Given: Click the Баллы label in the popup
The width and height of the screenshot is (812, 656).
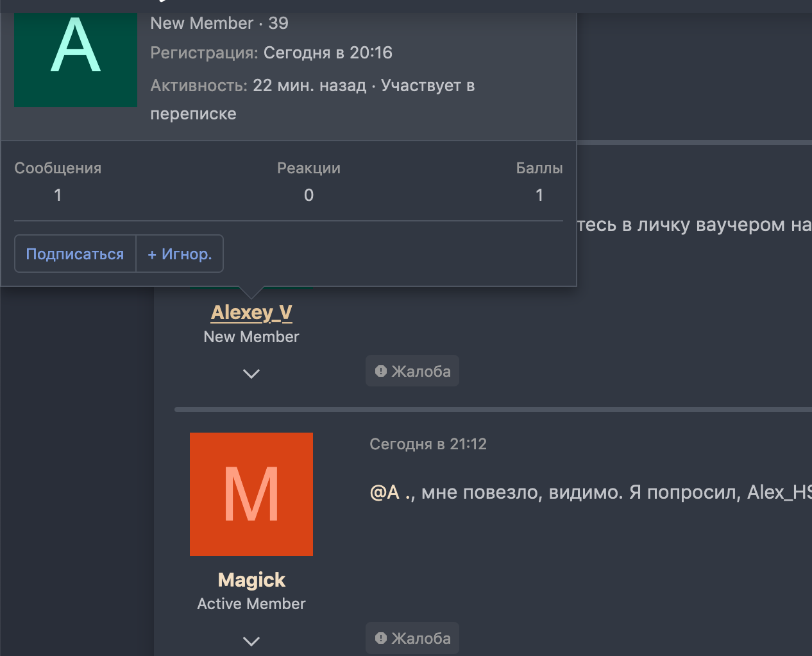Looking at the screenshot, I should [x=539, y=168].
